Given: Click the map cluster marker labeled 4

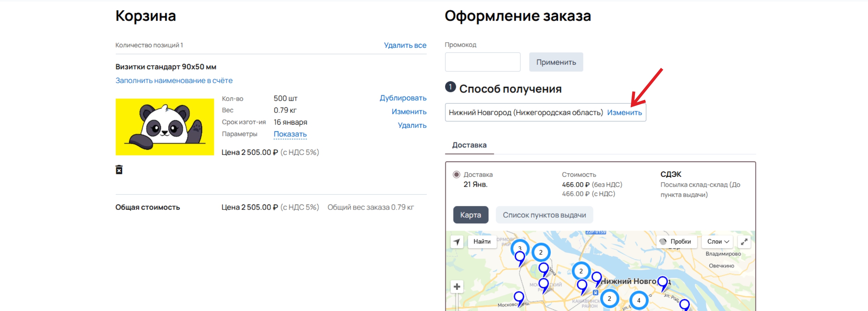Looking at the screenshot, I should click(x=639, y=300).
